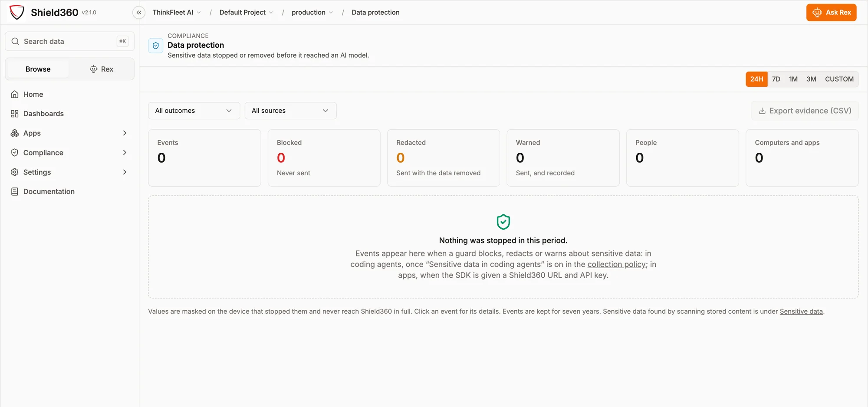
Task: Switch to the Rex tab
Action: point(101,69)
